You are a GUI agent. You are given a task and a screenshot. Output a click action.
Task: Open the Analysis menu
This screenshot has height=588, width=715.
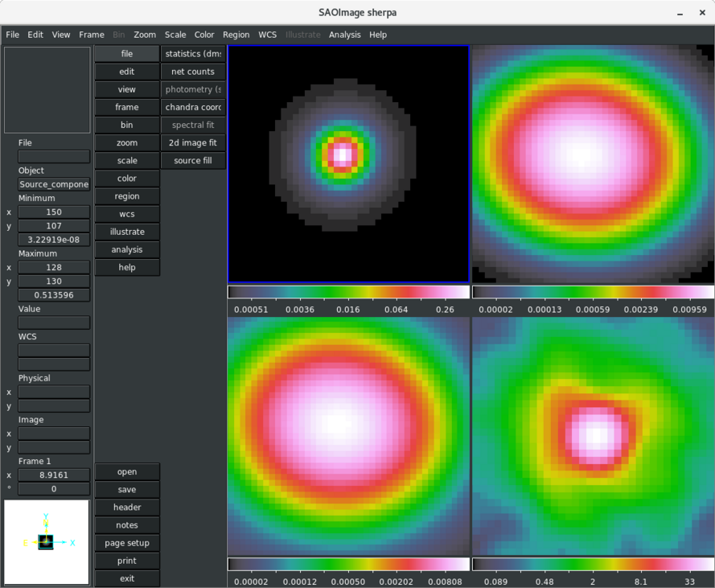(346, 35)
